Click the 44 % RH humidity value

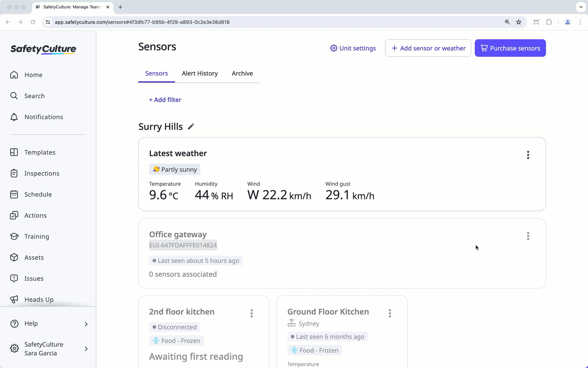pyautogui.click(x=214, y=195)
